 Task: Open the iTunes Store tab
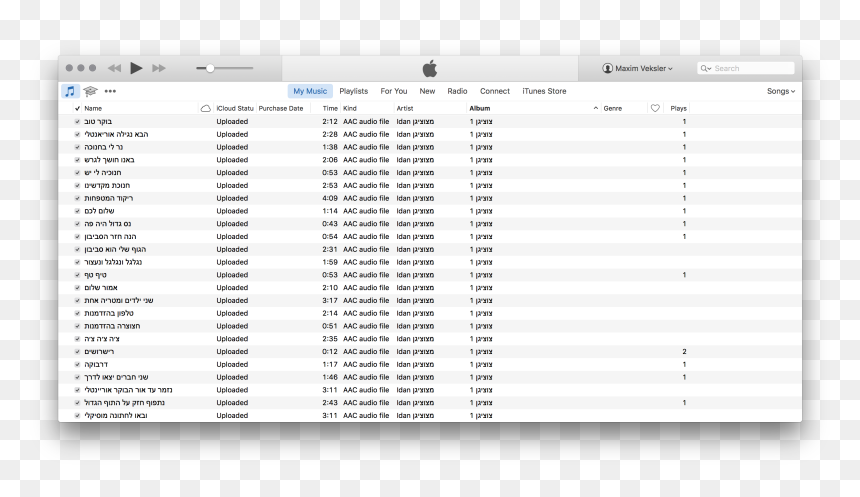[544, 91]
